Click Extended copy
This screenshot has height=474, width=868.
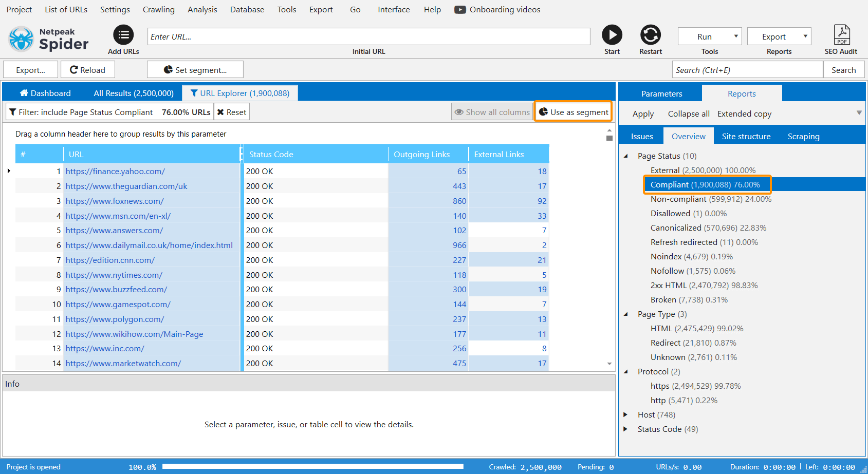point(744,114)
